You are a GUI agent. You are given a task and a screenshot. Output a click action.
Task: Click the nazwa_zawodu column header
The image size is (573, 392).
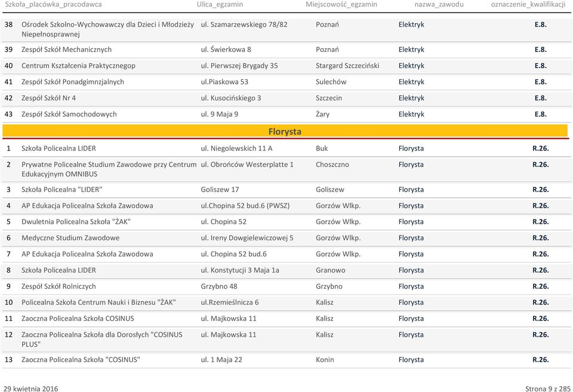point(439,4)
